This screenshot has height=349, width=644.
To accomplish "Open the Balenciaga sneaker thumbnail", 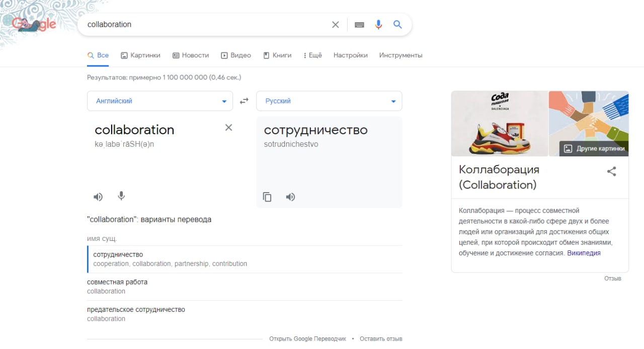I will tap(500, 124).
